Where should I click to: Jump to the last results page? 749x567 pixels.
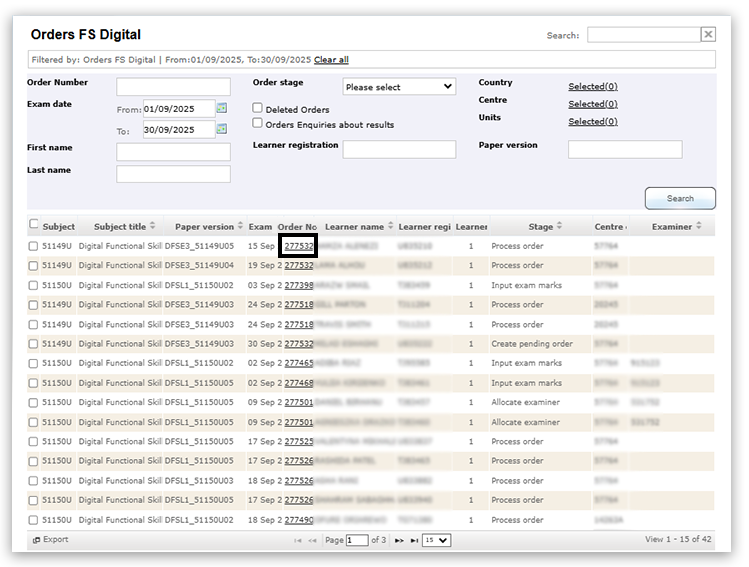(413, 540)
